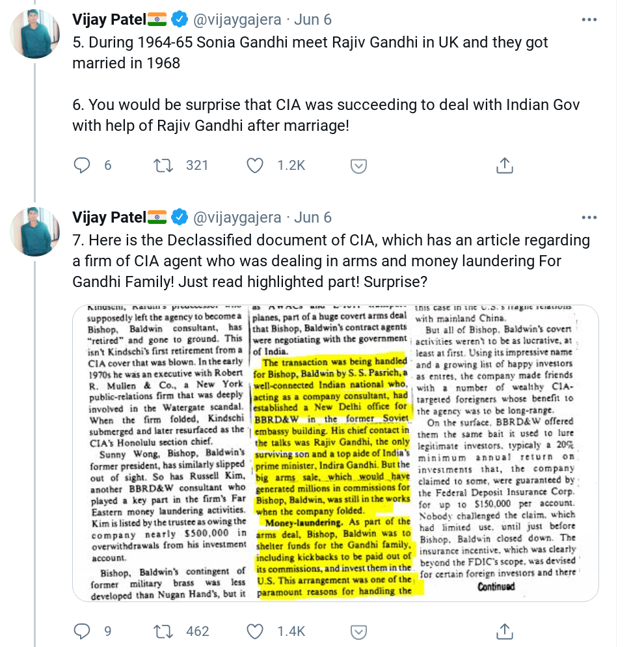This screenshot has width=644, height=647.
Task: Open Jun 6 timestamp of second tweet
Action: point(312,217)
